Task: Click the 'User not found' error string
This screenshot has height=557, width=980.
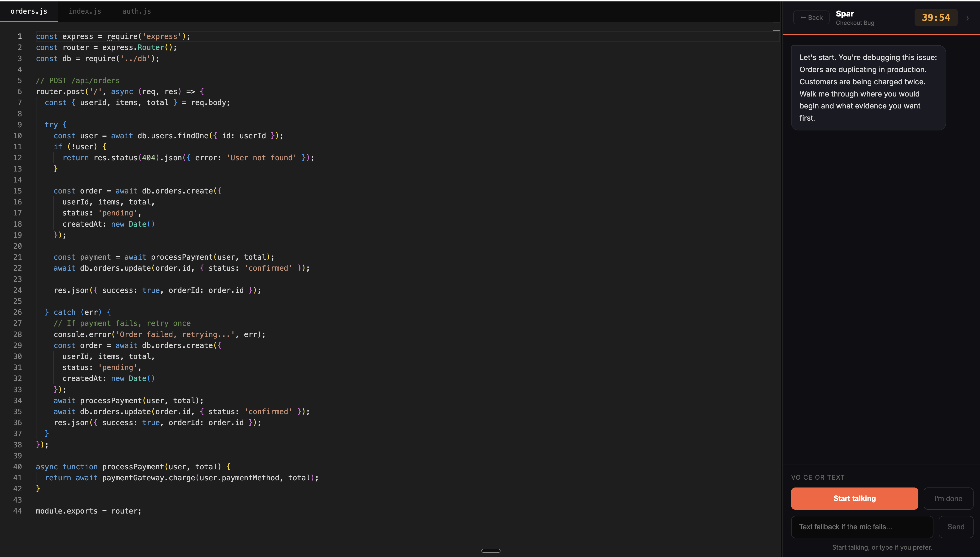Action: pyautogui.click(x=261, y=158)
